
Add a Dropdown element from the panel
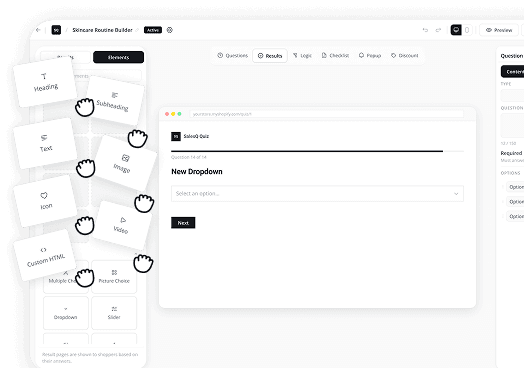(66, 313)
